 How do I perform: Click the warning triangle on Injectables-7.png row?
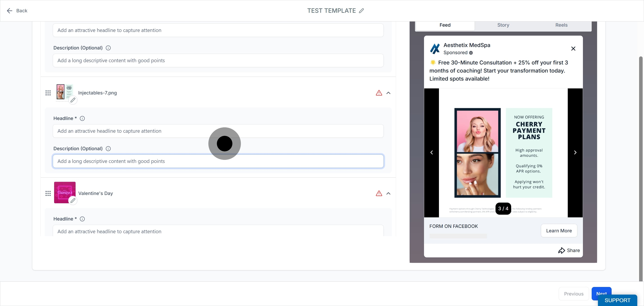coord(379,93)
